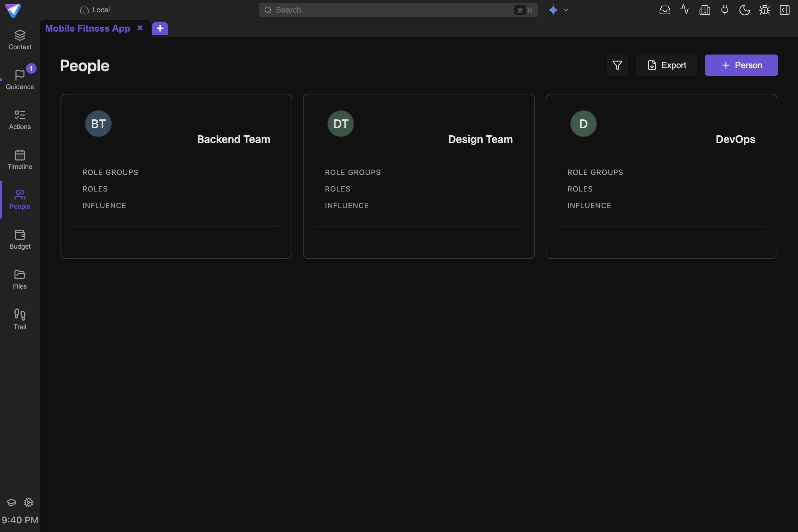Image resolution: width=798 pixels, height=532 pixels.
Task: Export the people list
Action: (x=666, y=65)
